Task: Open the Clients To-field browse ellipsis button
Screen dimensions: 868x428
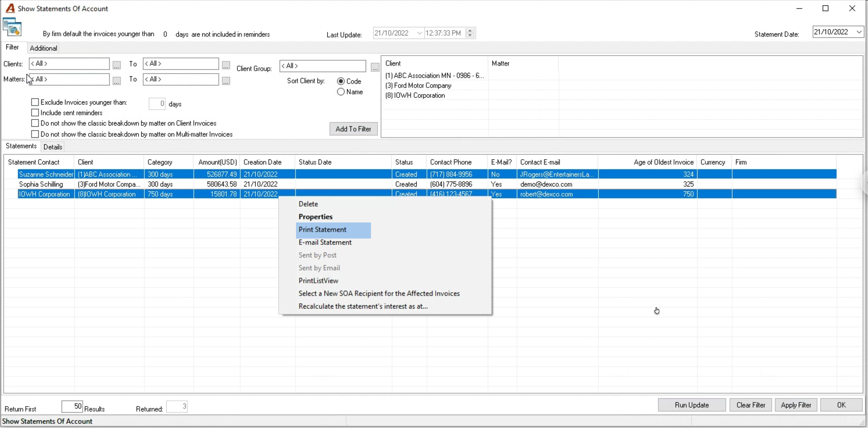Action: pyautogui.click(x=226, y=65)
